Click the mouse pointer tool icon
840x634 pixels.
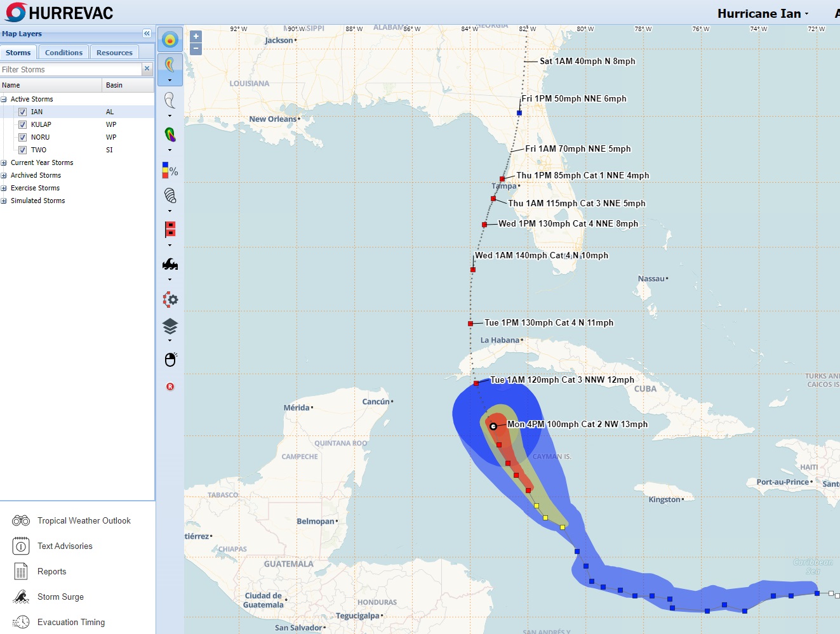[x=170, y=359]
